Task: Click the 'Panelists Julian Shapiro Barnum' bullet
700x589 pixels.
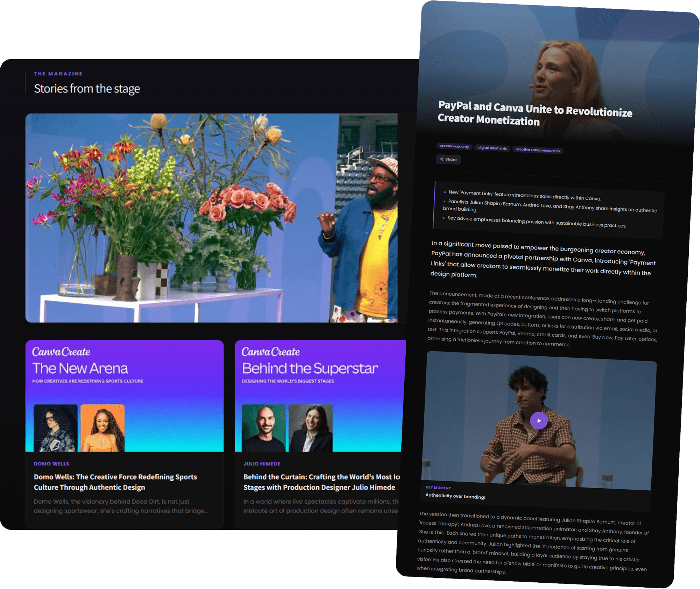Action: coord(549,206)
